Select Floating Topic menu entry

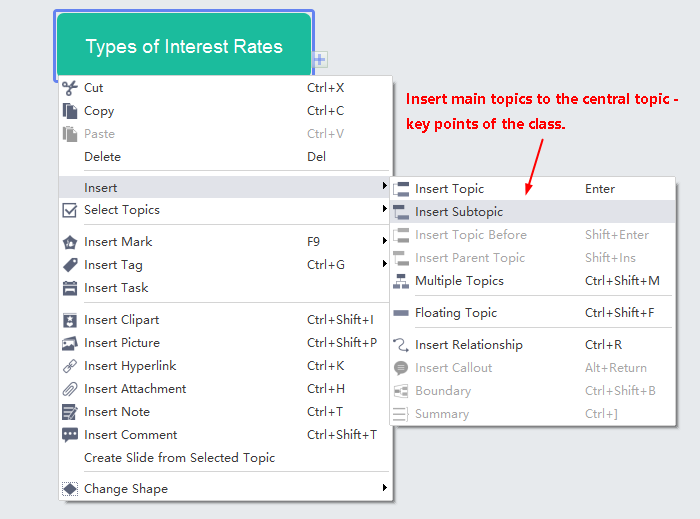455,313
